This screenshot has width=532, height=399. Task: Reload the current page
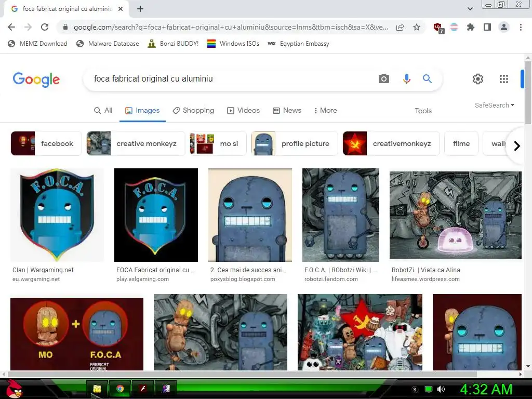(45, 27)
